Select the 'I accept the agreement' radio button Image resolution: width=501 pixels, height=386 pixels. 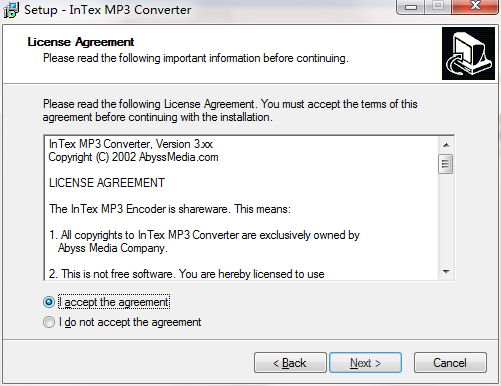click(49, 302)
